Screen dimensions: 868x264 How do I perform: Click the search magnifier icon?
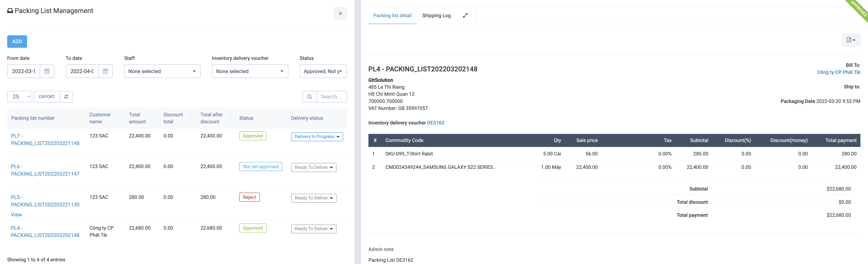tap(309, 97)
